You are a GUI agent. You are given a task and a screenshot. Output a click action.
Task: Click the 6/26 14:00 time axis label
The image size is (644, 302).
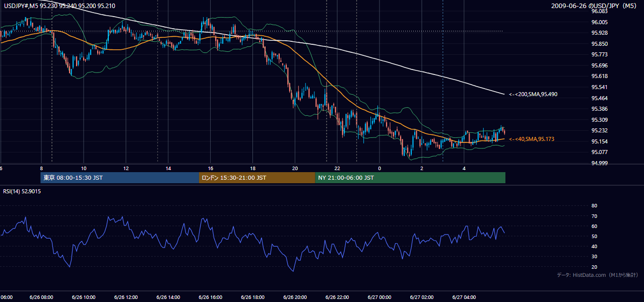tap(168, 297)
